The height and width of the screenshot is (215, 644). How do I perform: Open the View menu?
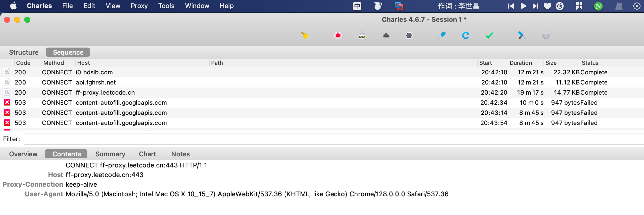pyautogui.click(x=113, y=6)
